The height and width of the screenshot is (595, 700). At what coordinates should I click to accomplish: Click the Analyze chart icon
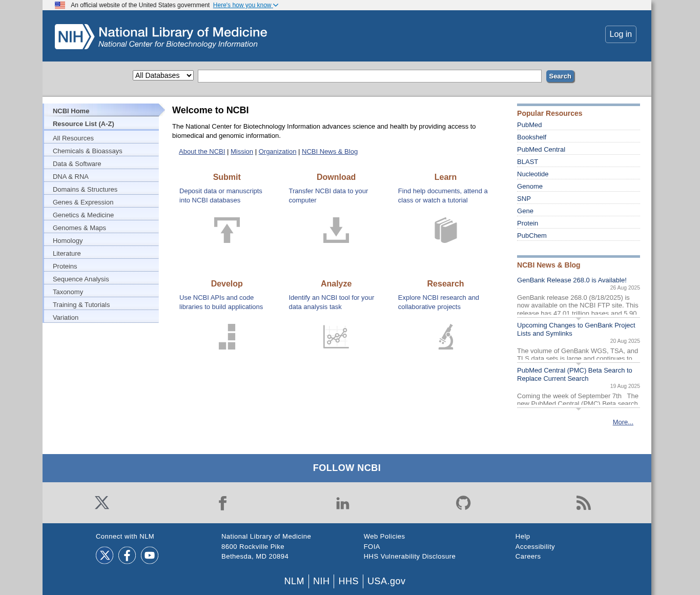[x=336, y=337]
